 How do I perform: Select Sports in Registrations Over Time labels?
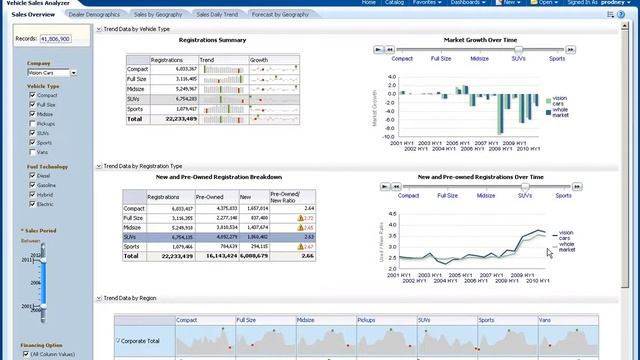click(564, 196)
